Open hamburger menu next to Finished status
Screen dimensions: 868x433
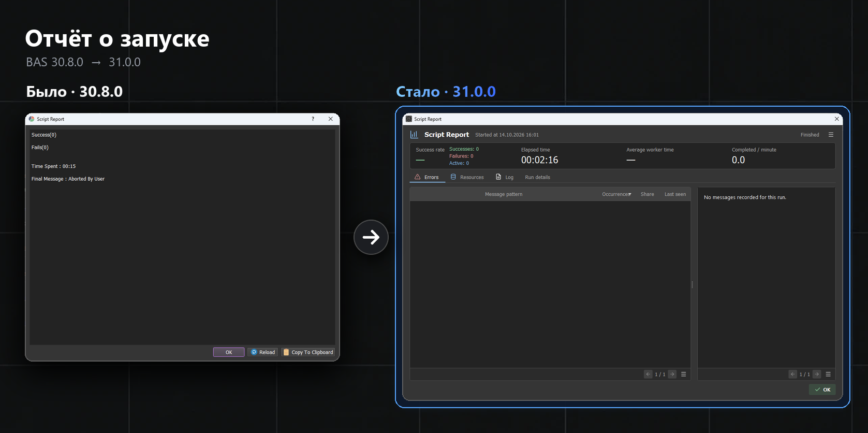click(831, 135)
